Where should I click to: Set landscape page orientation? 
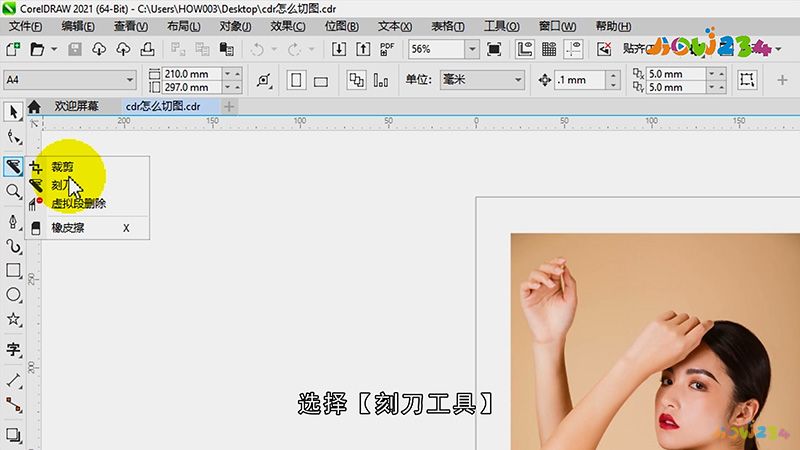321,81
